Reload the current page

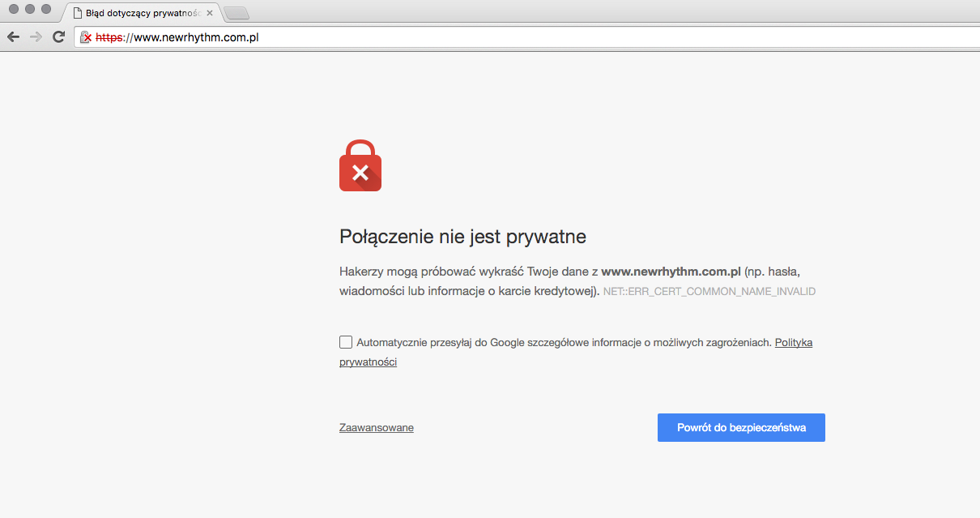point(58,36)
